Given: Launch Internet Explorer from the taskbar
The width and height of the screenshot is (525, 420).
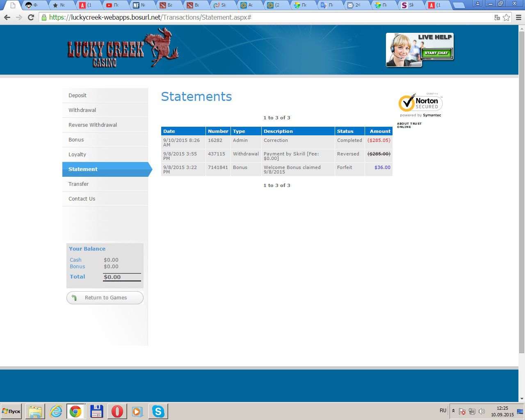Looking at the screenshot, I should pos(56,411).
